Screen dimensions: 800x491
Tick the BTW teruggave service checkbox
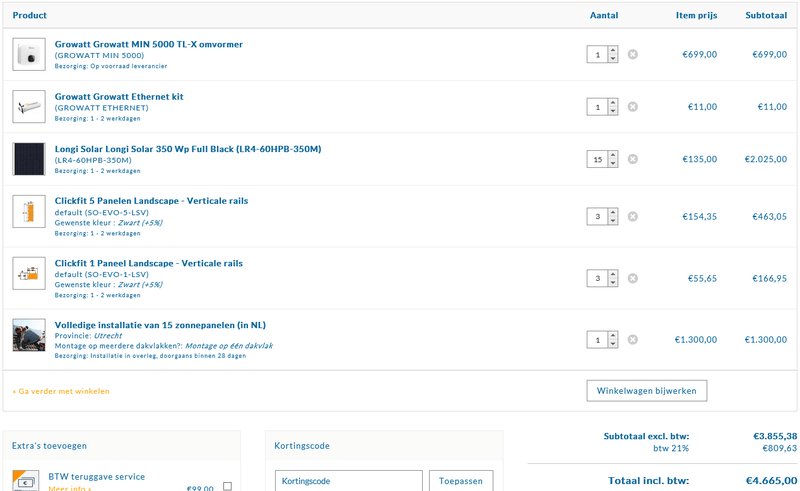(228, 486)
